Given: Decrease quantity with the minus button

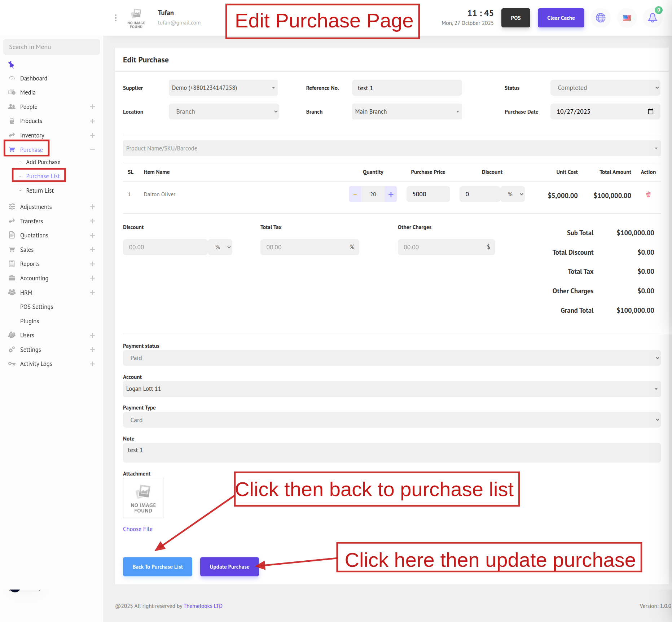Looking at the screenshot, I should click(355, 194).
